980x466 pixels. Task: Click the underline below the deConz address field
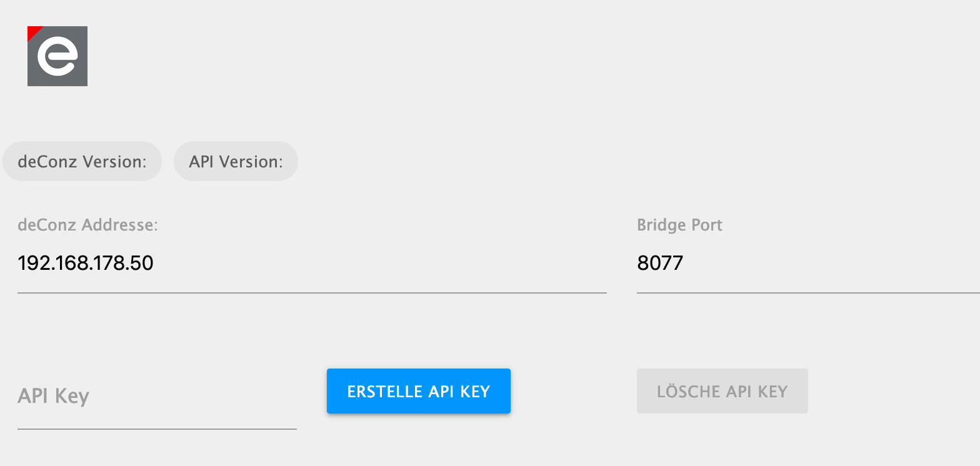point(312,292)
